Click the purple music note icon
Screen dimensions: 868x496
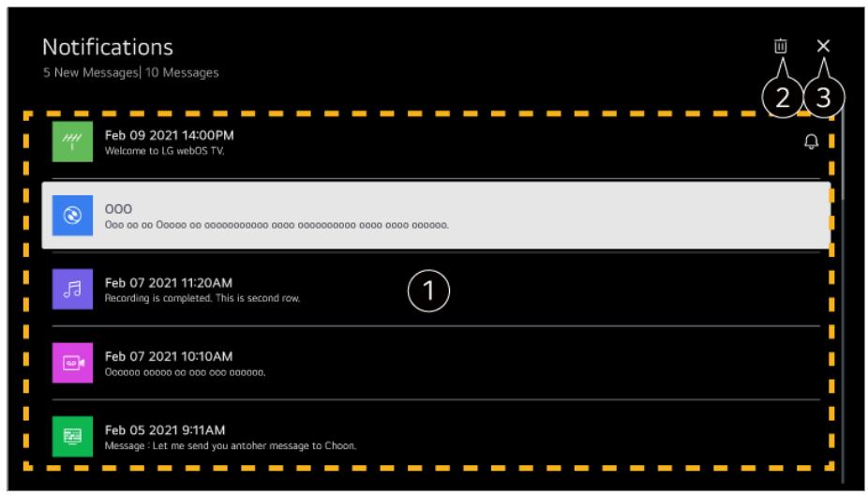[72, 289]
